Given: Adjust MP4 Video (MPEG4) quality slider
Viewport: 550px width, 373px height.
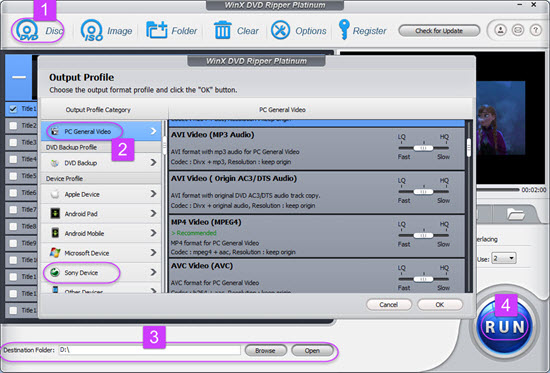Looking at the screenshot, I should point(423,235).
